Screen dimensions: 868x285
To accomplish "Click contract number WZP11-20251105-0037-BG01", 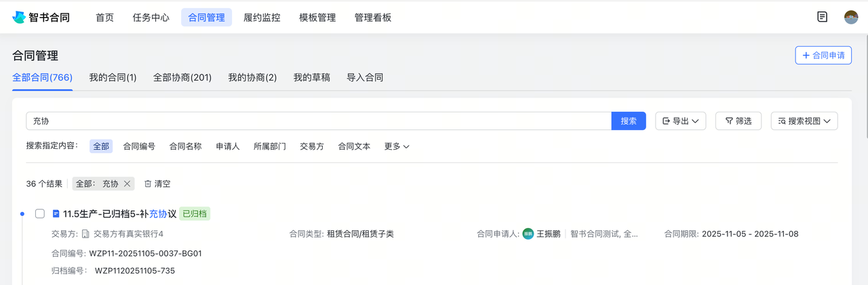I will [x=146, y=254].
